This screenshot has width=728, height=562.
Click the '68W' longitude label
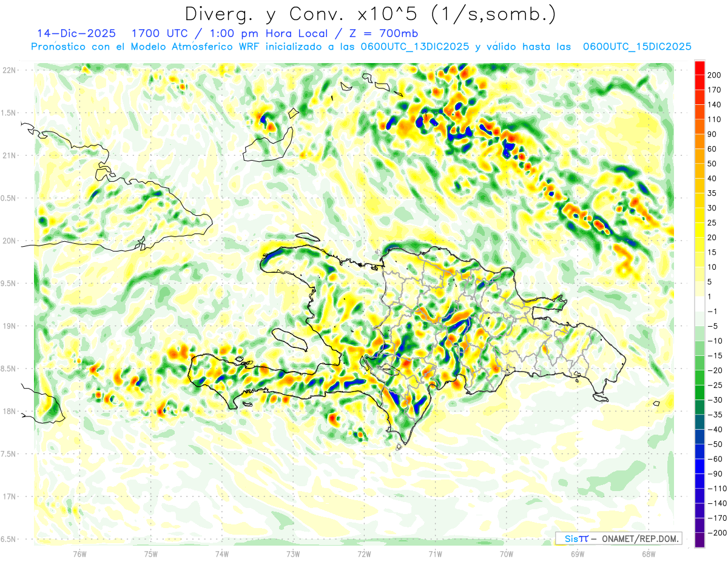649,554
